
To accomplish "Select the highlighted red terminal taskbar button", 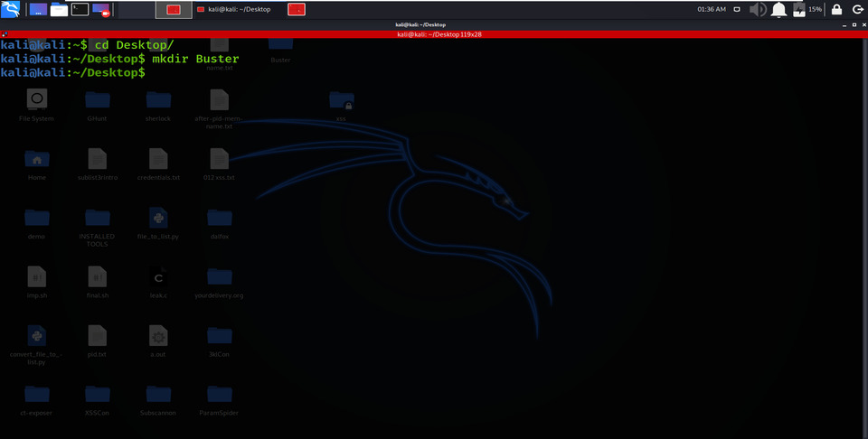I will (174, 9).
